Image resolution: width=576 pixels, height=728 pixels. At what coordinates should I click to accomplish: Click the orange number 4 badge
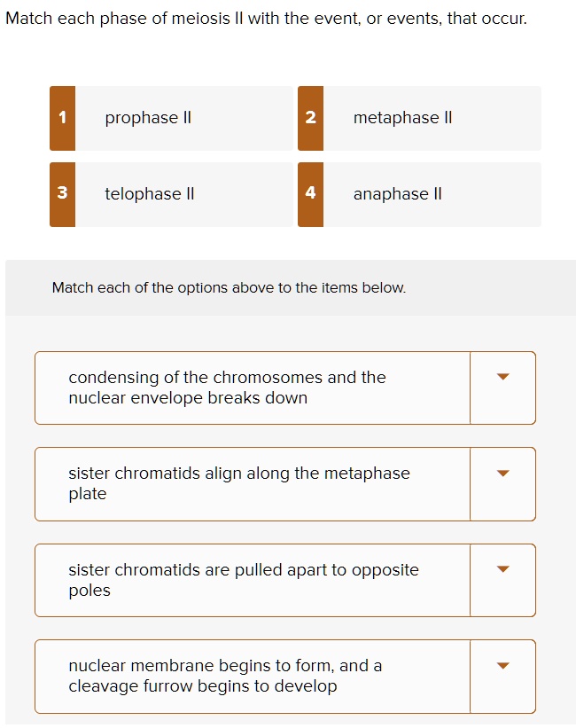[310, 194]
